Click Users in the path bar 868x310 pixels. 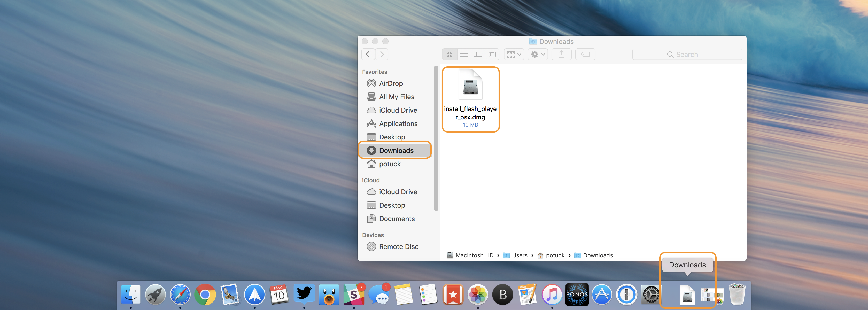coord(519,255)
